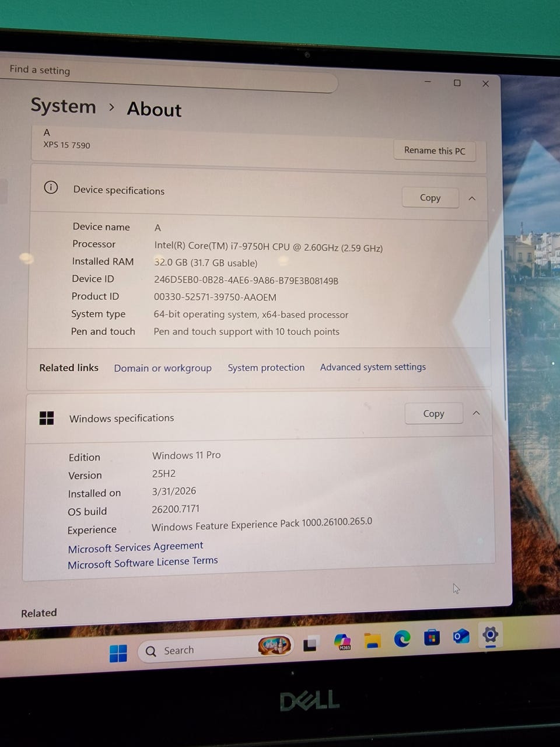Select the OS build 26200.7171
Image resolution: width=560 pixels, height=747 pixels.
click(176, 509)
